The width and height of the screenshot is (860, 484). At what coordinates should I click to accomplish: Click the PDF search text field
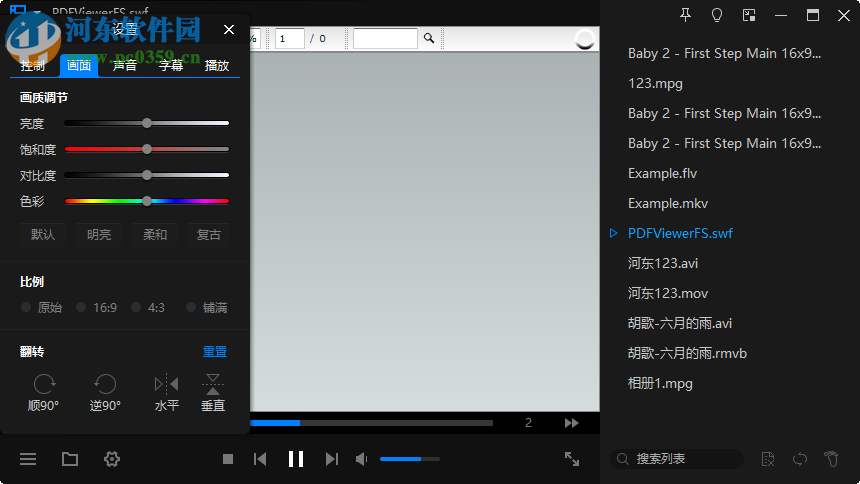(x=386, y=38)
